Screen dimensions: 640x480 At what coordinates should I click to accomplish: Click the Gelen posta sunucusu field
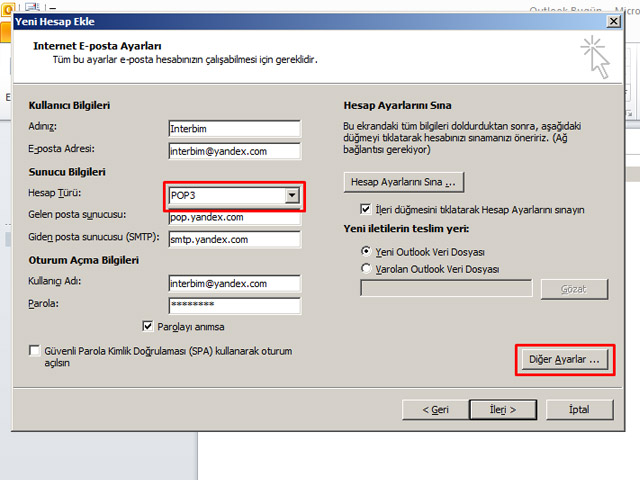coord(235,217)
